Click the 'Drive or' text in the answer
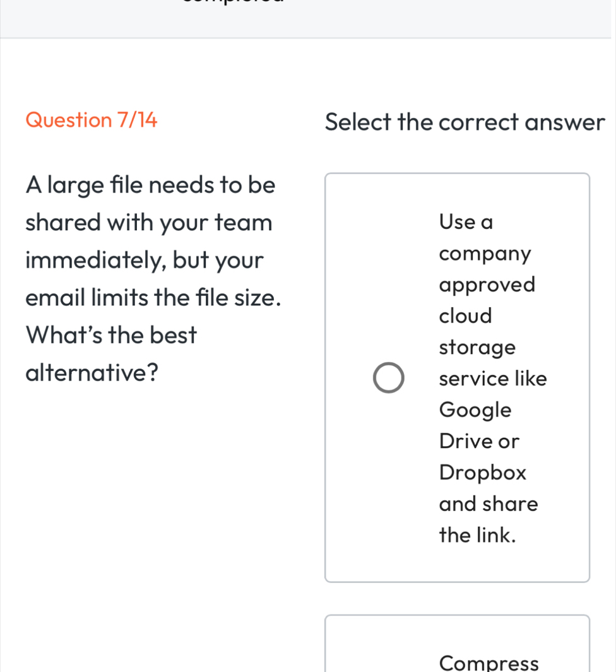The width and height of the screenshot is (616, 672). click(480, 441)
